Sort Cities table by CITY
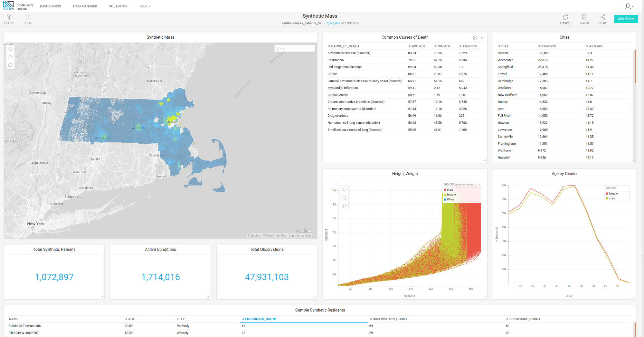The image size is (644, 337). click(x=503, y=46)
